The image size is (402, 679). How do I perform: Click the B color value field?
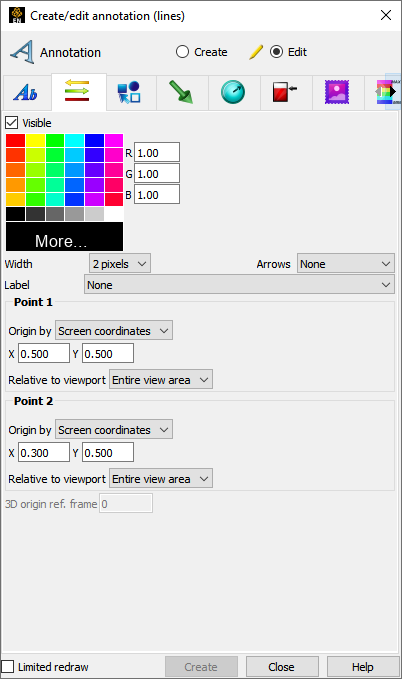pos(157,194)
